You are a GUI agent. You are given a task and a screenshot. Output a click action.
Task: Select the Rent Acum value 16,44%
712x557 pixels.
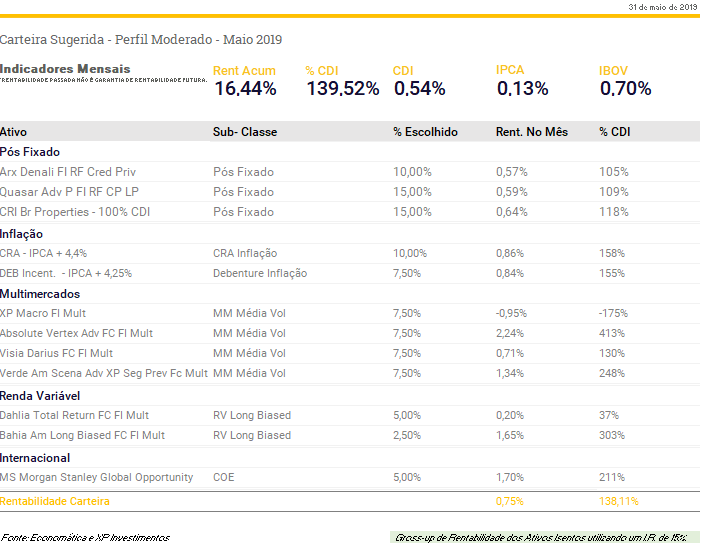tap(245, 89)
